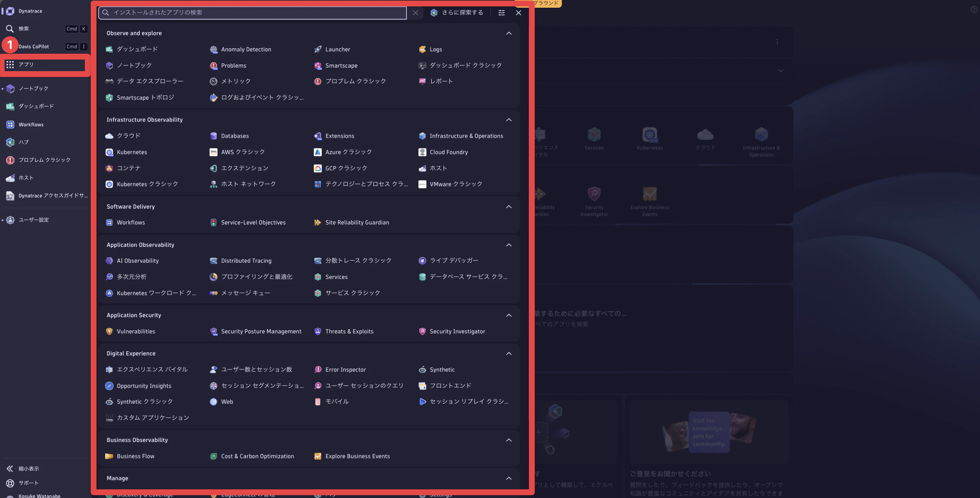Click the Dynatrace logo in sidebar
The height and width of the screenshot is (498, 980).
tap(10, 11)
